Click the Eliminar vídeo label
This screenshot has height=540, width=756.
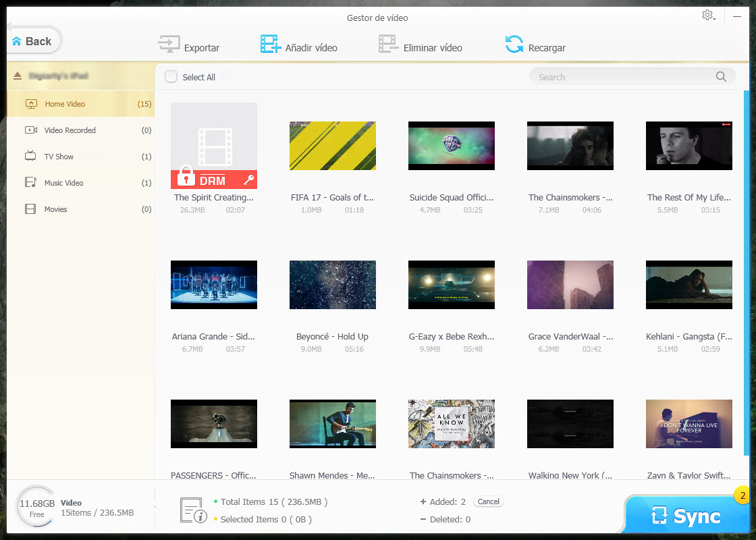pos(433,48)
